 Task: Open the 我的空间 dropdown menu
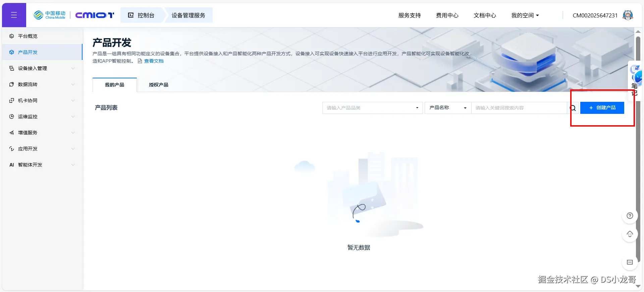525,15
